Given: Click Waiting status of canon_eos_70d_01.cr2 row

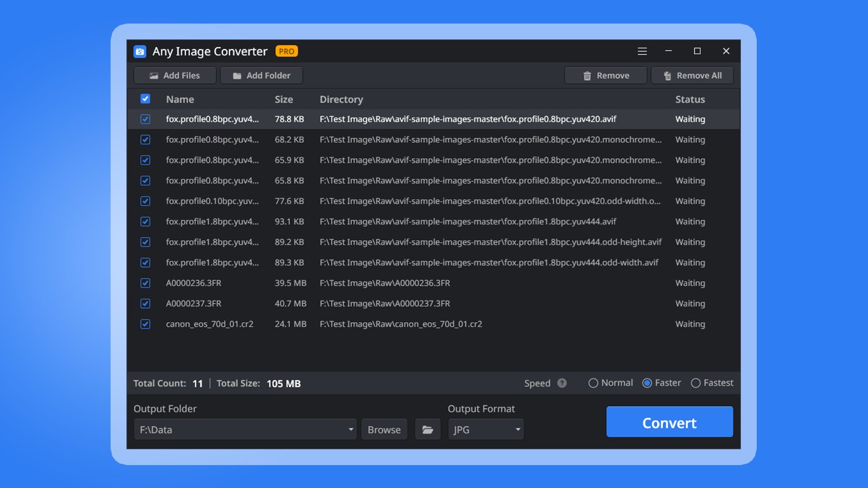Looking at the screenshot, I should 690,324.
